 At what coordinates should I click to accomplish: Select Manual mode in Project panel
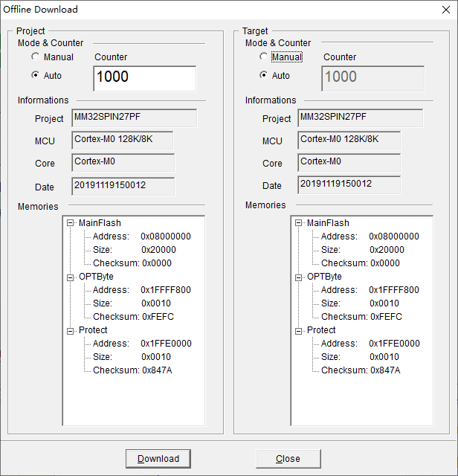point(52,57)
